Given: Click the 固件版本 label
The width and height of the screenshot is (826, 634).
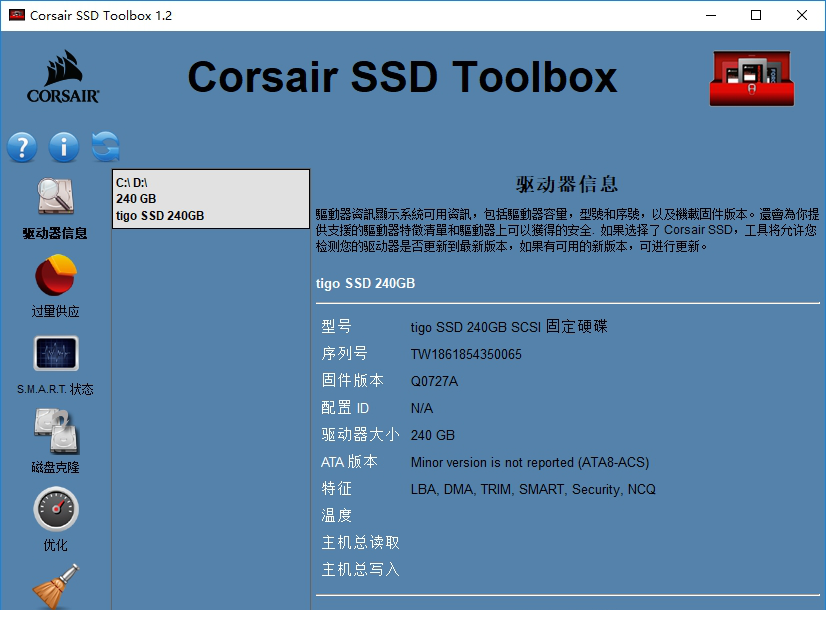Looking at the screenshot, I should [352, 380].
